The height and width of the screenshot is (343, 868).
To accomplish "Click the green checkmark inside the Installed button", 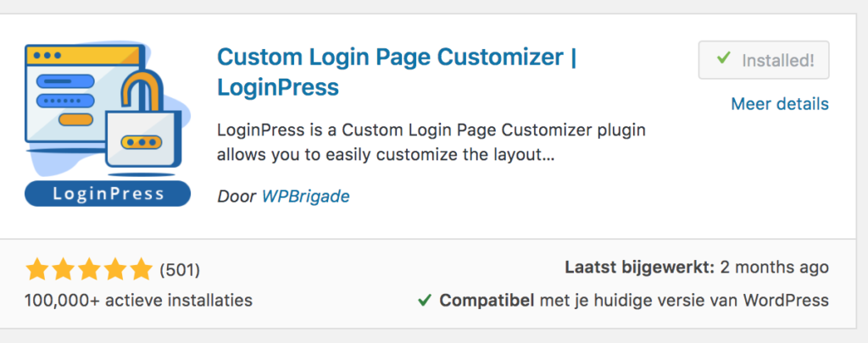I will coord(723,58).
